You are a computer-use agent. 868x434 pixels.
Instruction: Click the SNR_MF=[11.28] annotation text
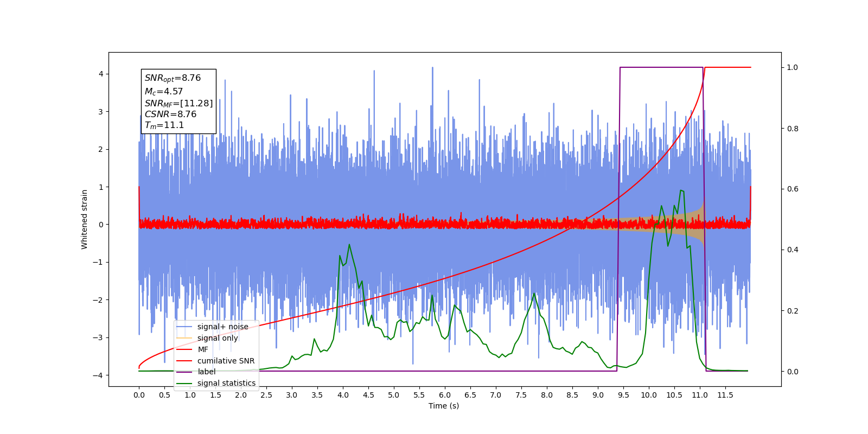178,103
